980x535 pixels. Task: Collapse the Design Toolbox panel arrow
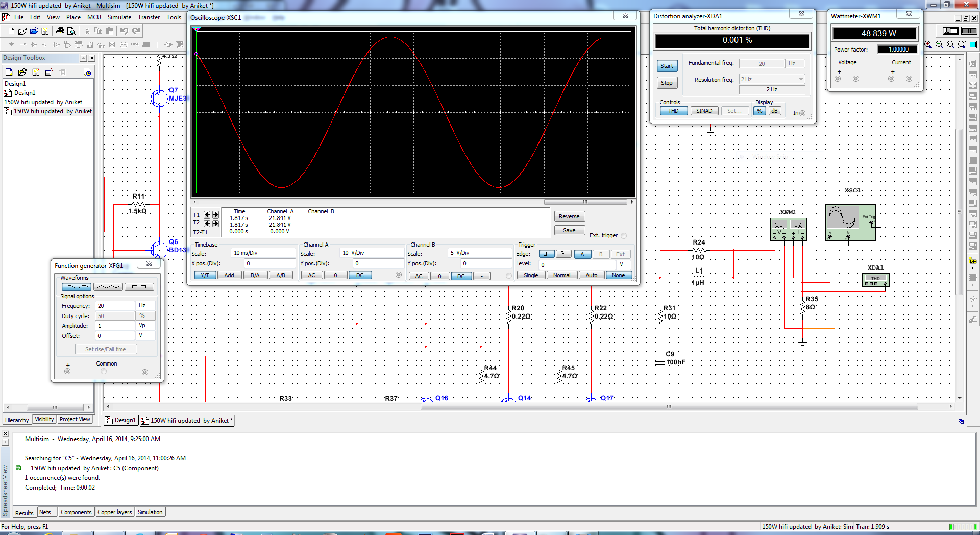pyautogui.click(x=84, y=58)
